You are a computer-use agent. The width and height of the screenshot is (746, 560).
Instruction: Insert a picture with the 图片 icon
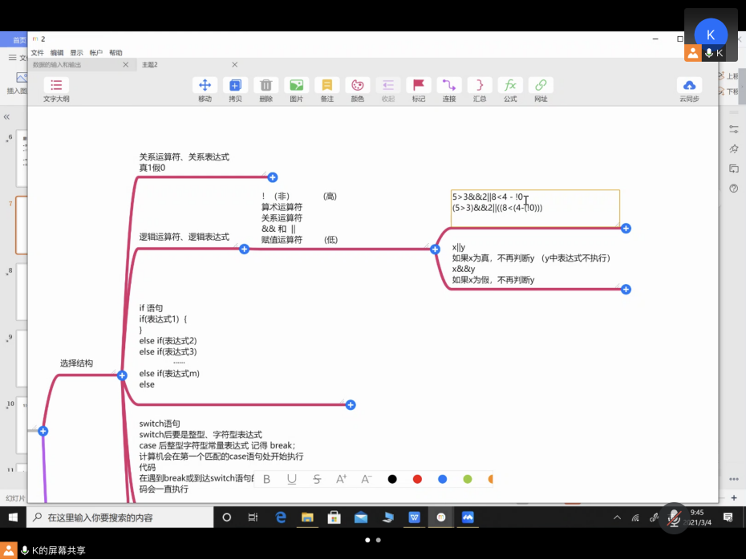pos(296,86)
